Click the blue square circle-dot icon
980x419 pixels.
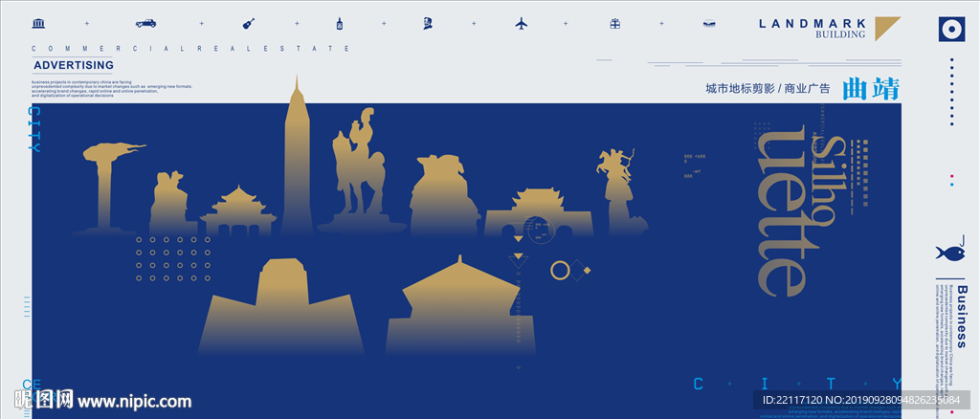[952, 30]
